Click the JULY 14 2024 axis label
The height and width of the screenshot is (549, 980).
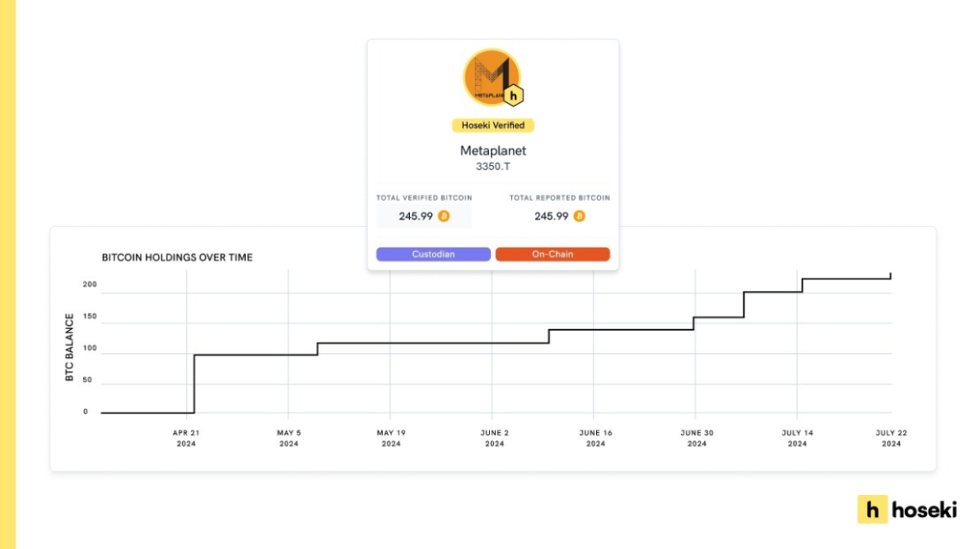pos(797,438)
